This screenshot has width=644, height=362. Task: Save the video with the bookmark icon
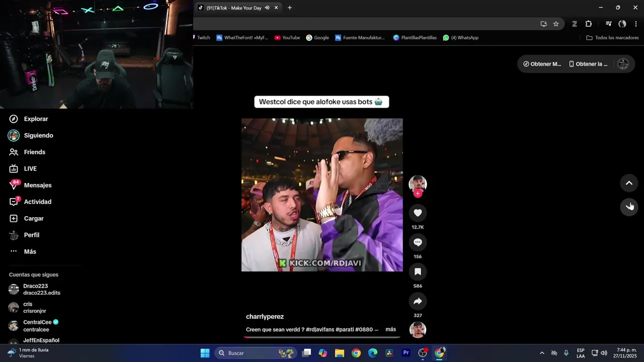(x=418, y=271)
